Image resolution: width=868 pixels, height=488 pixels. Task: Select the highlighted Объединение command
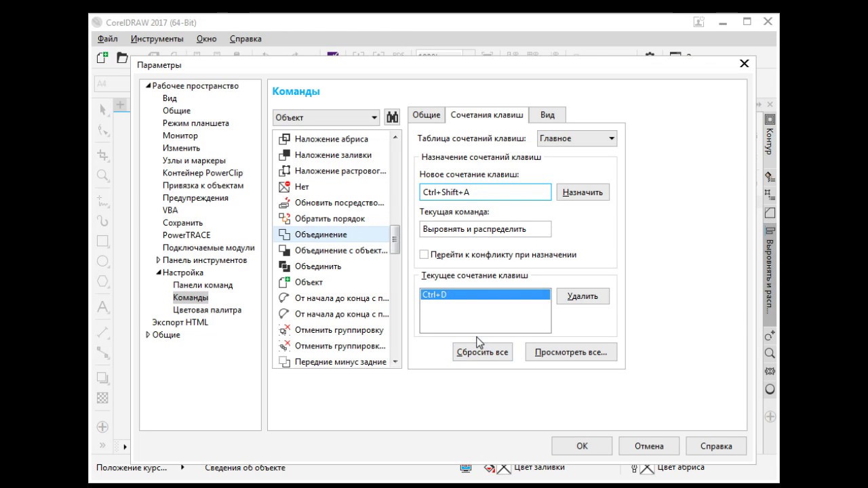[332, 235]
